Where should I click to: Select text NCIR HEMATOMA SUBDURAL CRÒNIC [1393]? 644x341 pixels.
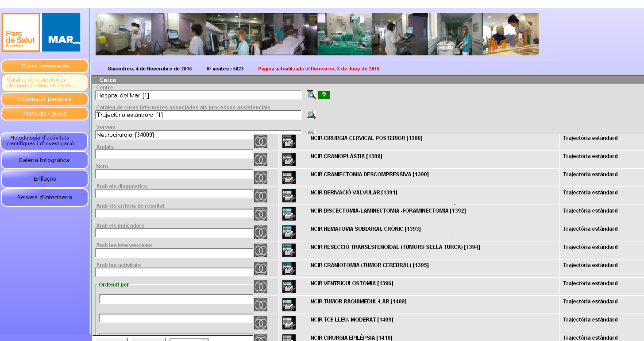366,229
